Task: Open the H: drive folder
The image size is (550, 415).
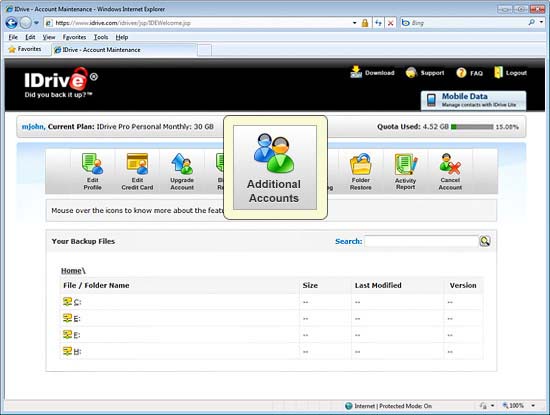Action: coord(72,351)
